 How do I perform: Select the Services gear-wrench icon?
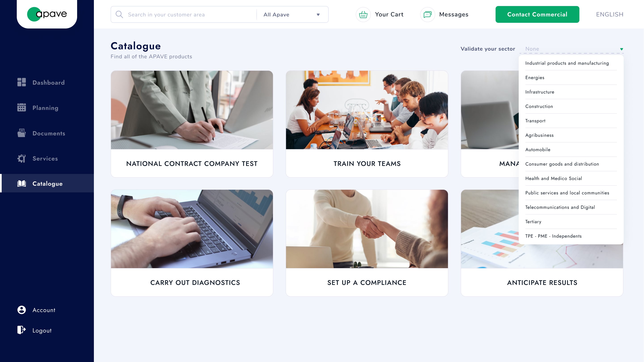tap(21, 158)
